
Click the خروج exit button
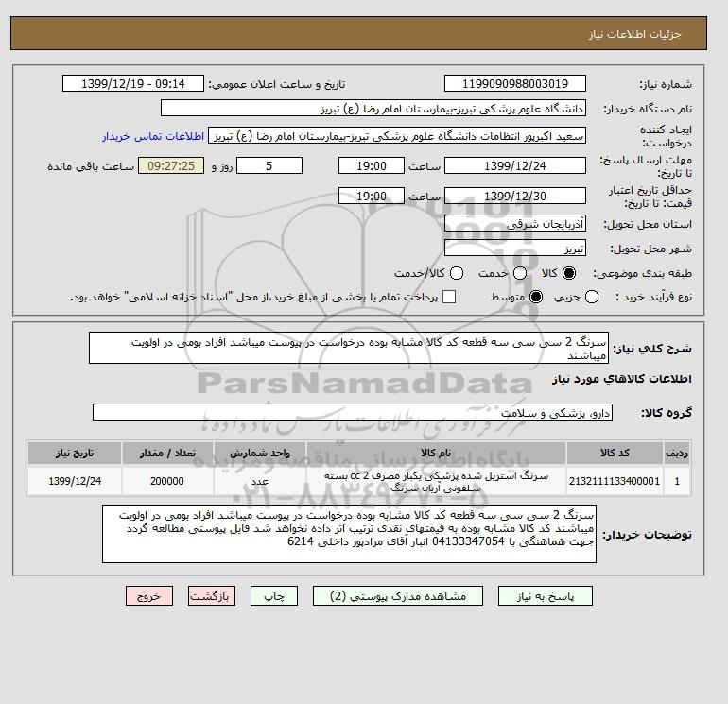pyautogui.click(x=149, y=596)
